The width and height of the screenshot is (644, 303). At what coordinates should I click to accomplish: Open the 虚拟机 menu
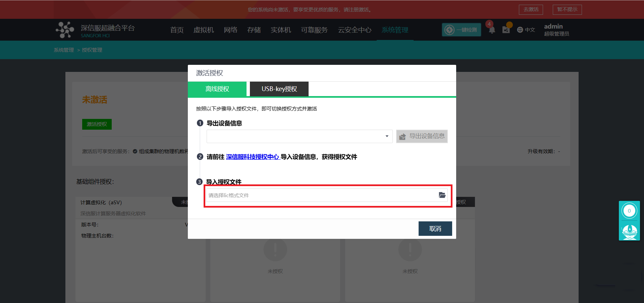(x=204, y=30)
